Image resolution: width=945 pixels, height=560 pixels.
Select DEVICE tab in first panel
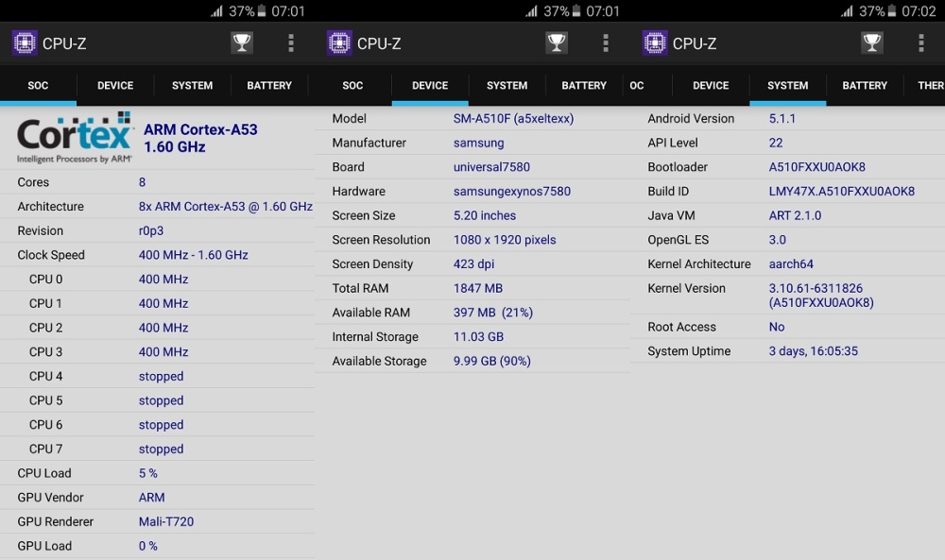(115, 86)
